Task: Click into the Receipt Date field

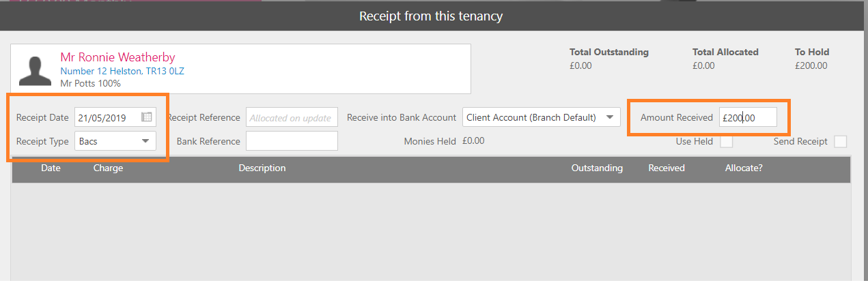Action: click(106, 117)
